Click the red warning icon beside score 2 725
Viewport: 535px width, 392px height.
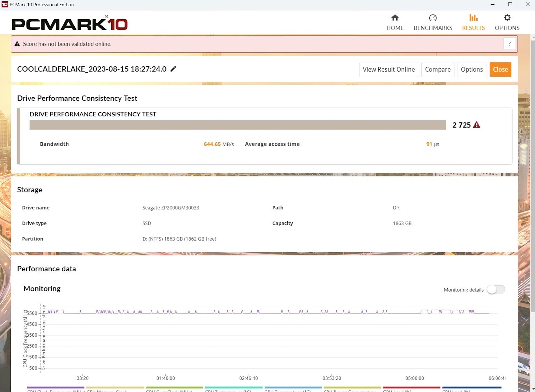pyautogui.click(x=476, y=125)
